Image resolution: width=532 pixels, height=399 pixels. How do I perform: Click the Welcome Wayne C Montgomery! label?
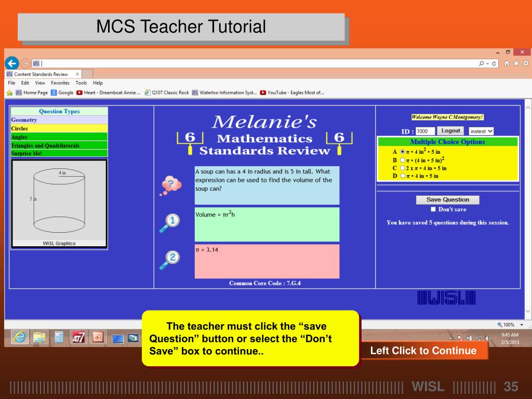pos(447,117)
